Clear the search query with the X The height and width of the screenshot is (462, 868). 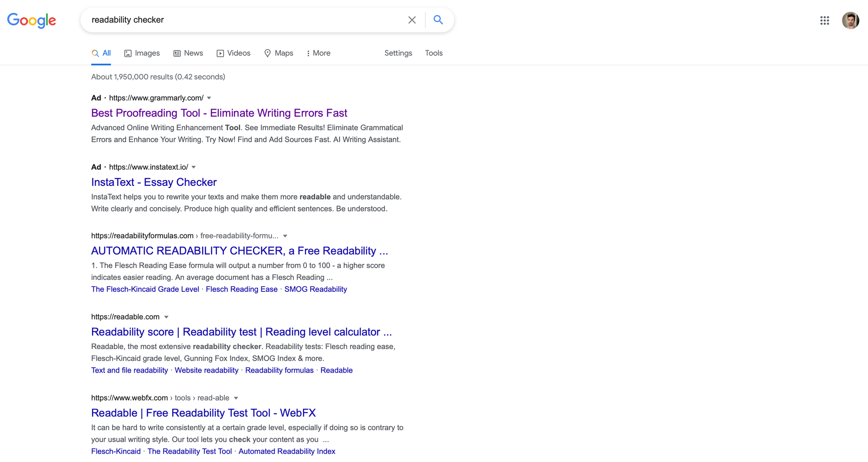point(411,20)
